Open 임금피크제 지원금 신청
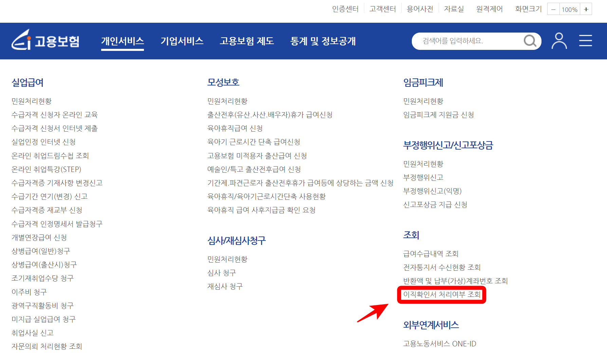The width and height of the screenshot is (607, 364). point(439,115)
